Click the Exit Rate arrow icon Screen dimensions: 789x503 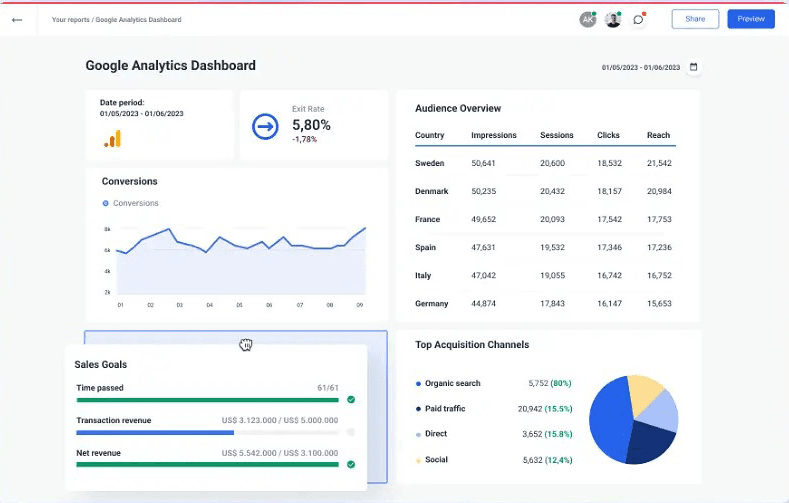(x=265, y=126)
